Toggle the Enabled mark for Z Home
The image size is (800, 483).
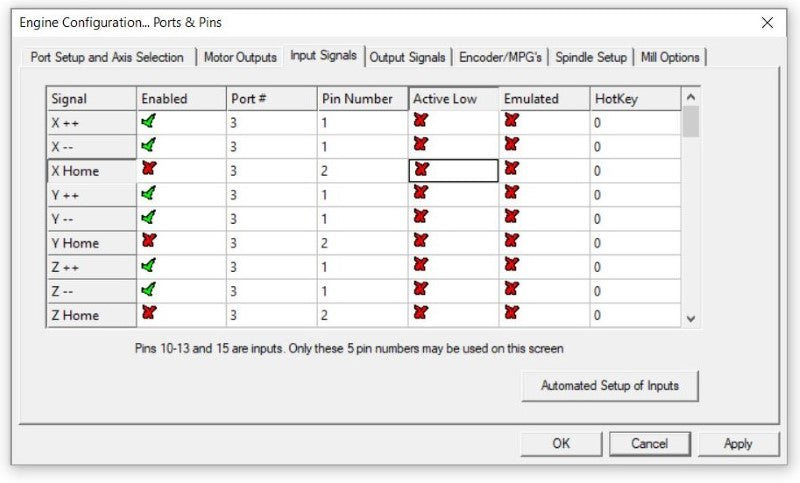pos(150,313)
